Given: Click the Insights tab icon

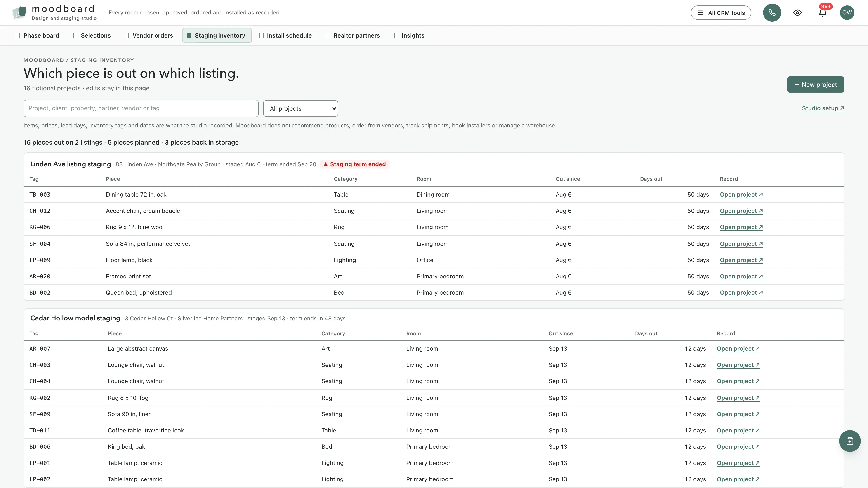Looking at the screenshot, I should (396, 36).
